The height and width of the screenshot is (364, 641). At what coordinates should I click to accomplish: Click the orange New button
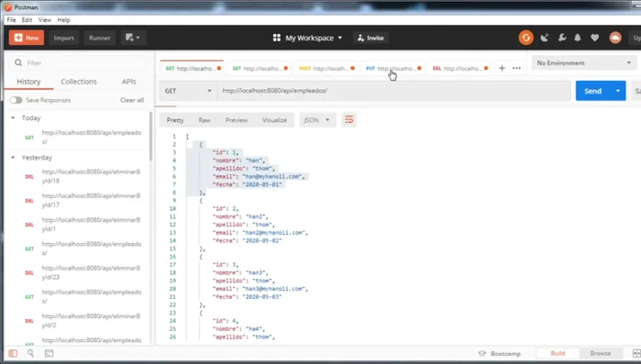27,38
